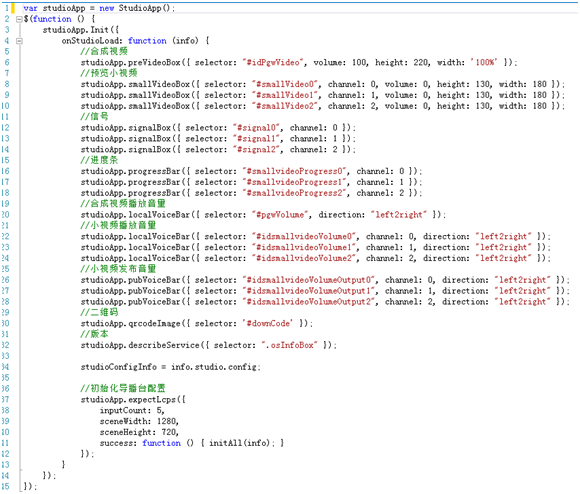Click the 'onStudioLoad:' property name

92,41
